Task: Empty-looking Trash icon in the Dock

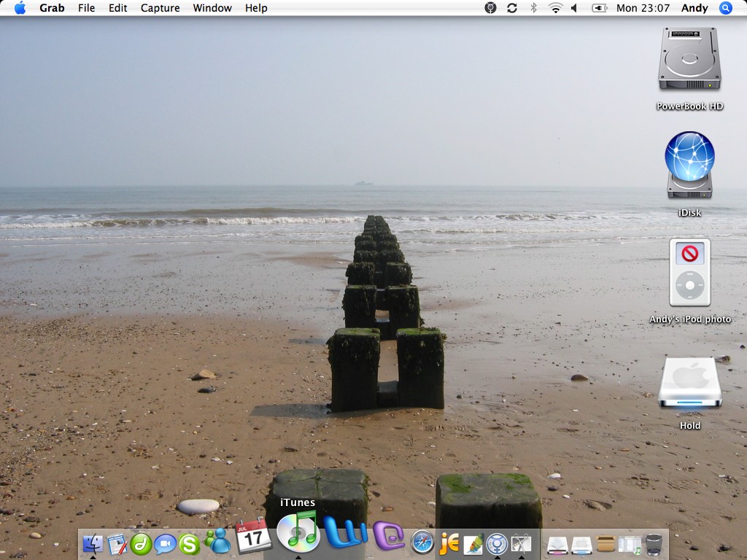Action: click(x=653, y=544)
